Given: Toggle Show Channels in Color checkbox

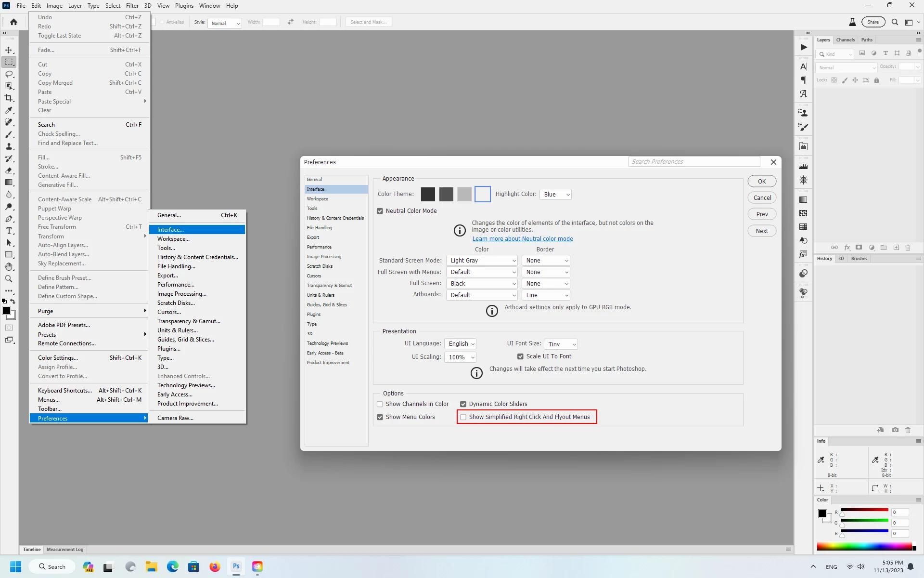Looking at the screenshot, I should click(380, 404).
